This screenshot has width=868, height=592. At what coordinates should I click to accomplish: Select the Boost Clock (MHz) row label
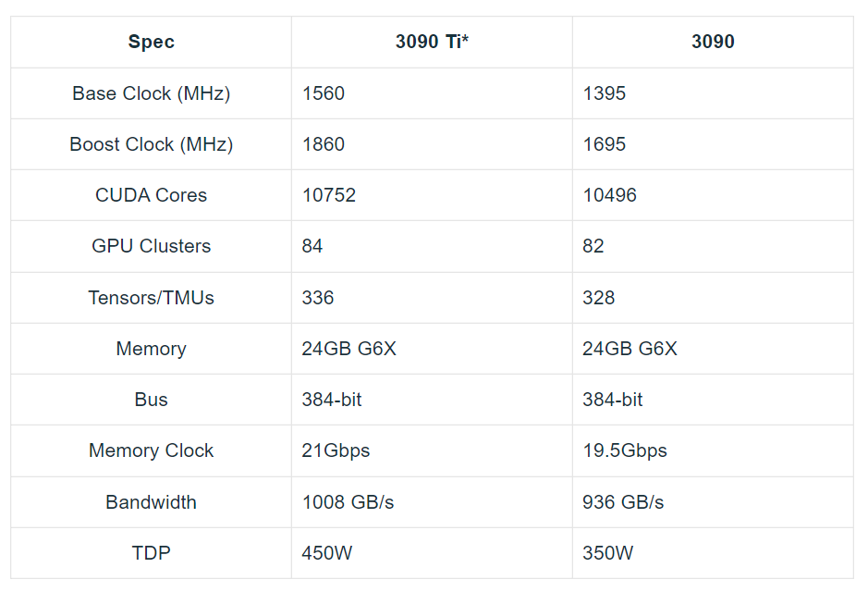[151, 144]
